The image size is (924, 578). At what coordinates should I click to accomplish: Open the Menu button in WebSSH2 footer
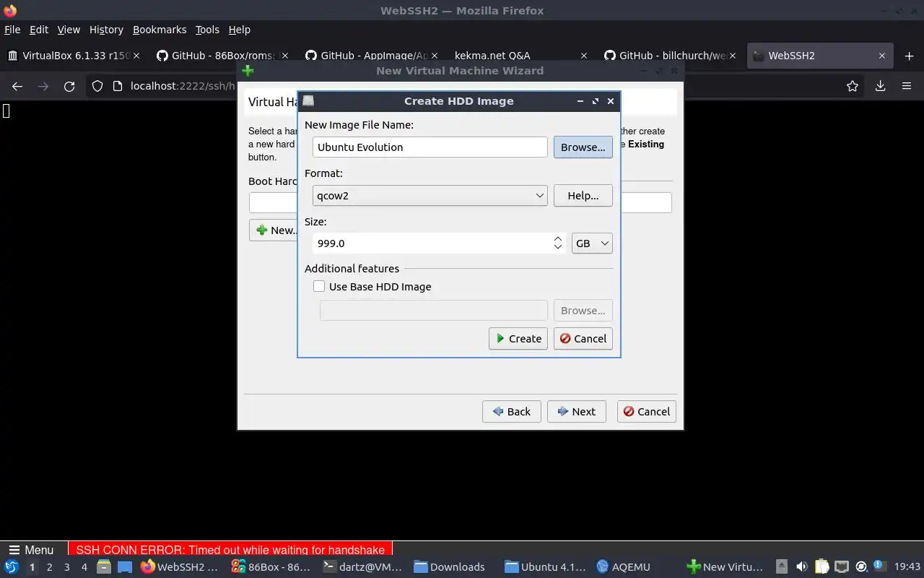(30, 550)
